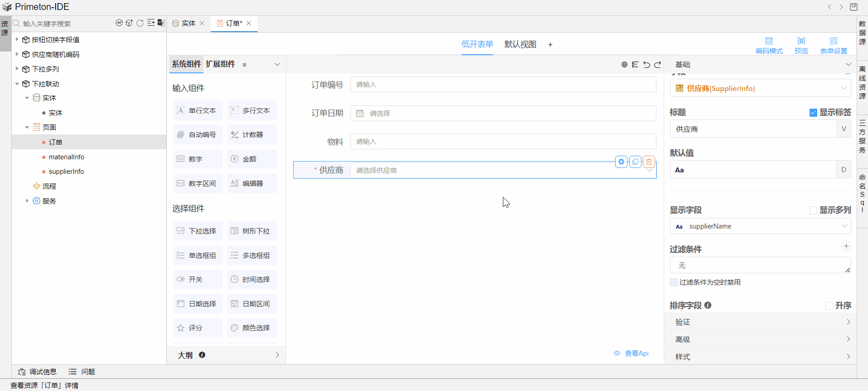Enable the 显示多列 checkbox
This screenshot has height=391, width=868.
[x=813, y=210]
